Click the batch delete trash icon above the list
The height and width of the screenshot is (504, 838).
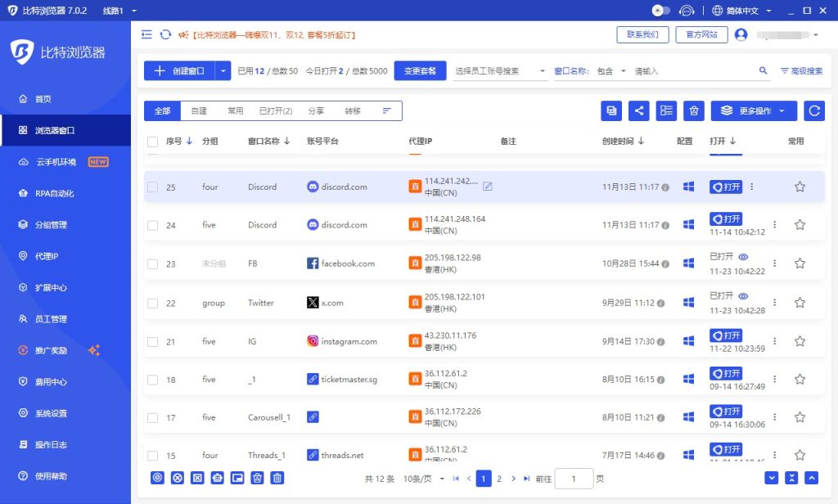click(x=693, y=110)
